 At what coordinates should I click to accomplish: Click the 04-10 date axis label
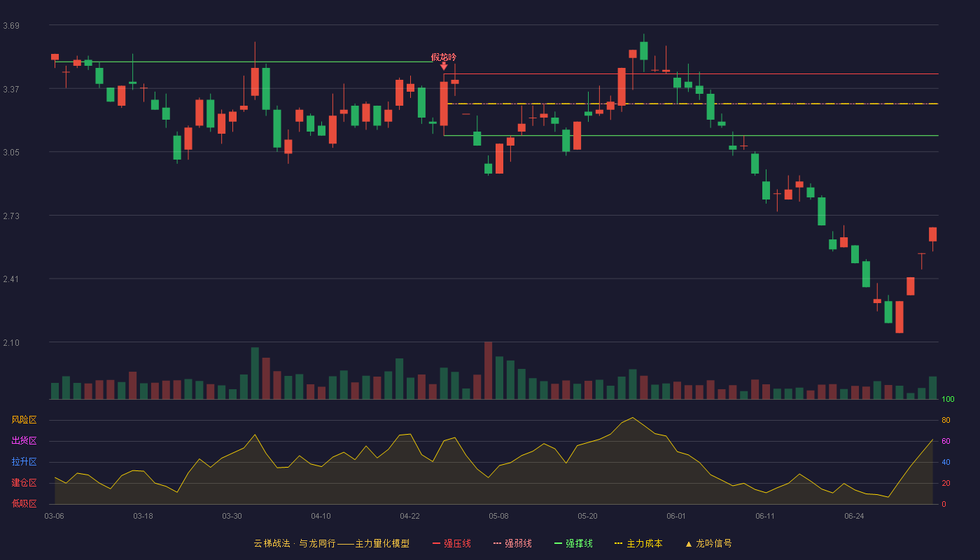pyautogui.click(x=321, y=516)
